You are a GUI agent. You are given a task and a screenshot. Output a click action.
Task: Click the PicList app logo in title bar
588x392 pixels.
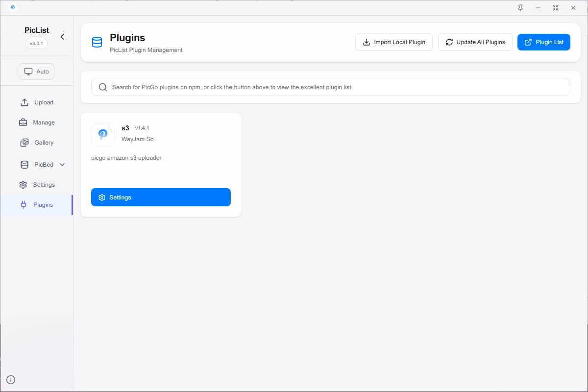[x=13, y=8]
